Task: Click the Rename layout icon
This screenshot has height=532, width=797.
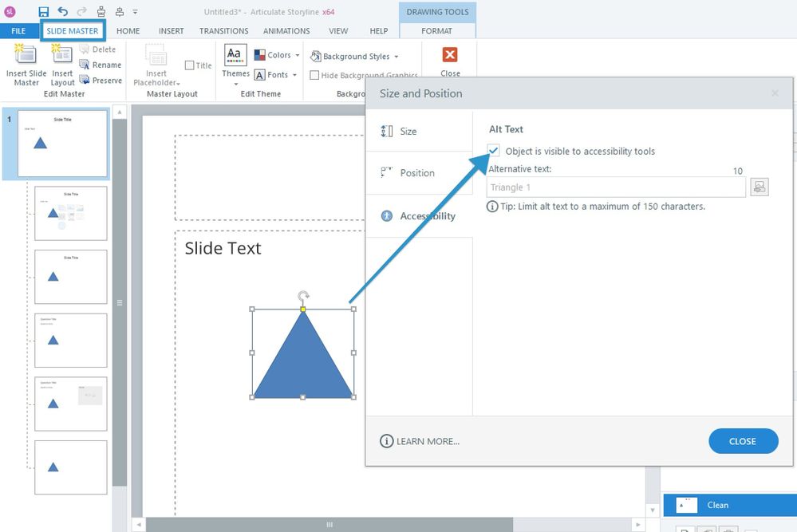Action: click(85, 65)
